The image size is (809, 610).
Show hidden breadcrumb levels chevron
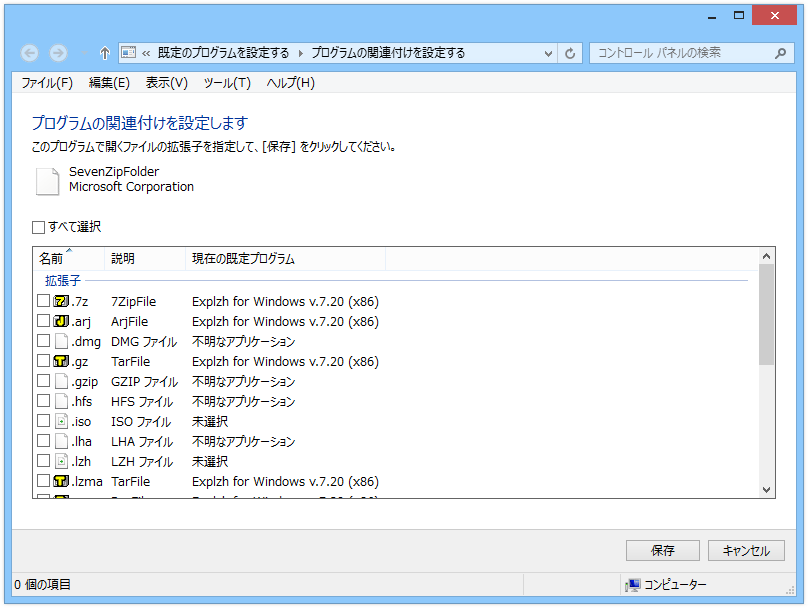point(147,53)
